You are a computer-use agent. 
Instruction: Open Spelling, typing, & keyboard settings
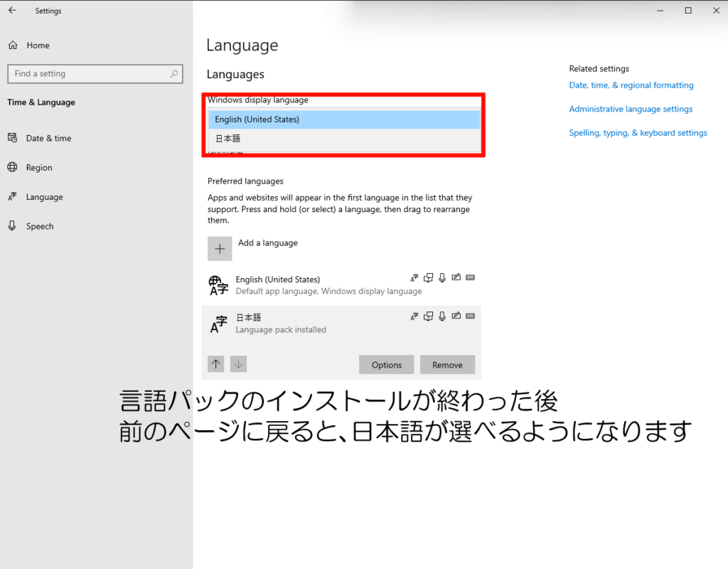pyautogui.click(x=638, y=133)
